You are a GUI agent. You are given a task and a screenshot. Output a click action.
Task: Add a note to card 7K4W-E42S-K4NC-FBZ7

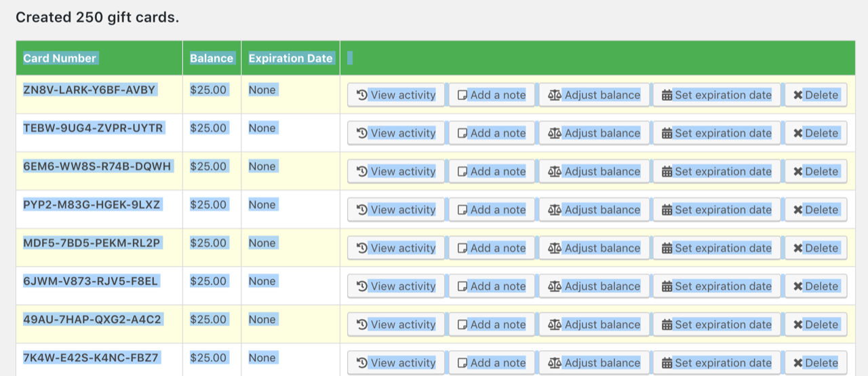tap(492, 363)
